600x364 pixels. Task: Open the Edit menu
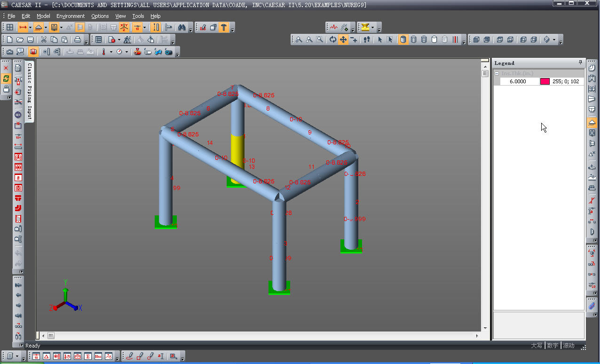coord(26,16)
